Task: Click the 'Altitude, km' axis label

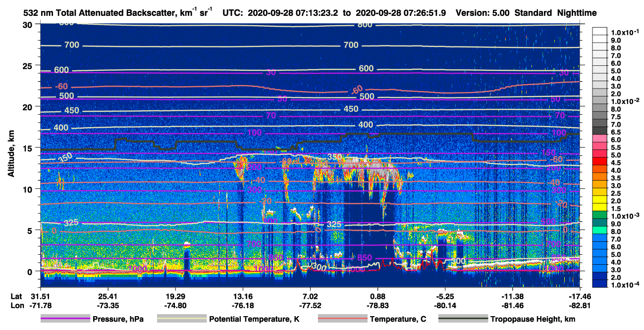Action: point(11,155)
